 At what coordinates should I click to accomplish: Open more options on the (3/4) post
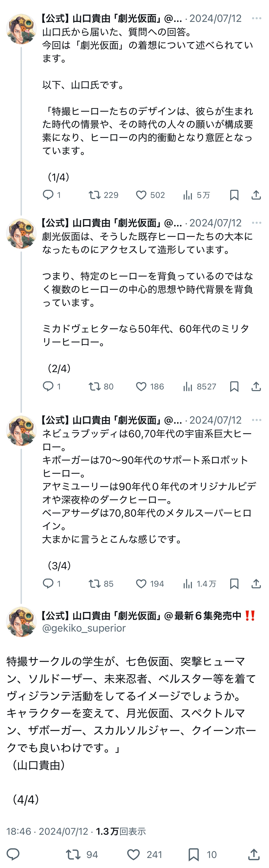click(x=256, y=420)
